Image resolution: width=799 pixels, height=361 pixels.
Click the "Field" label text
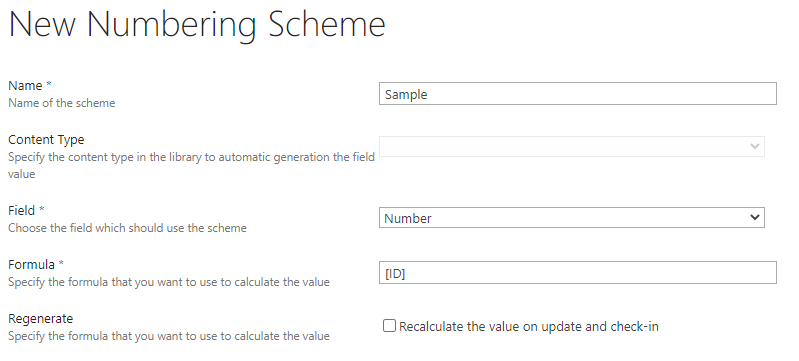coord(21,210)
